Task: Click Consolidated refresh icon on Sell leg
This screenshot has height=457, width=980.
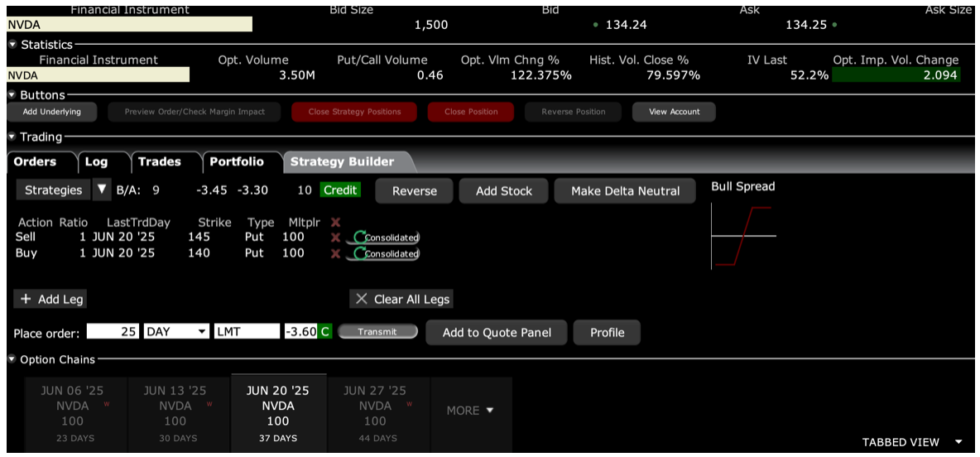Action: point(360,238)
